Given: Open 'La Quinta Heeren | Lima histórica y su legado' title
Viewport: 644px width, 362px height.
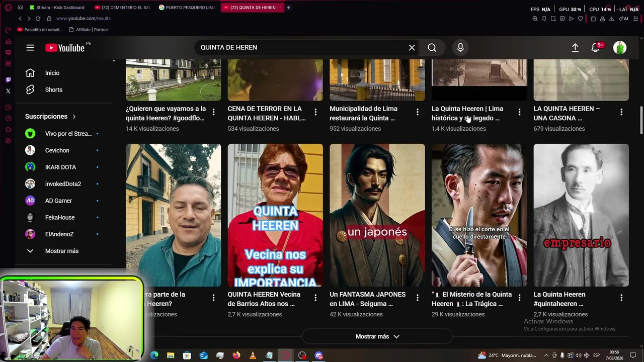Looking at the screenshot, I should pos(467,113).
